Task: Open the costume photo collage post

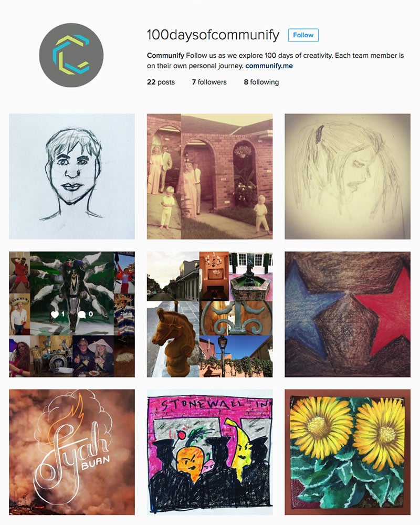Action: (72, 314)
